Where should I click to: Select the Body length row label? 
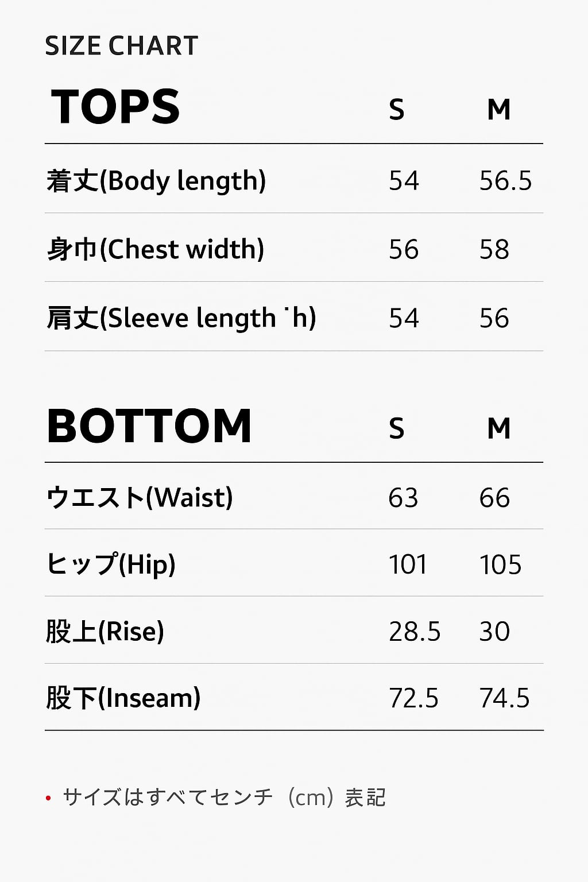click(156, 180)
